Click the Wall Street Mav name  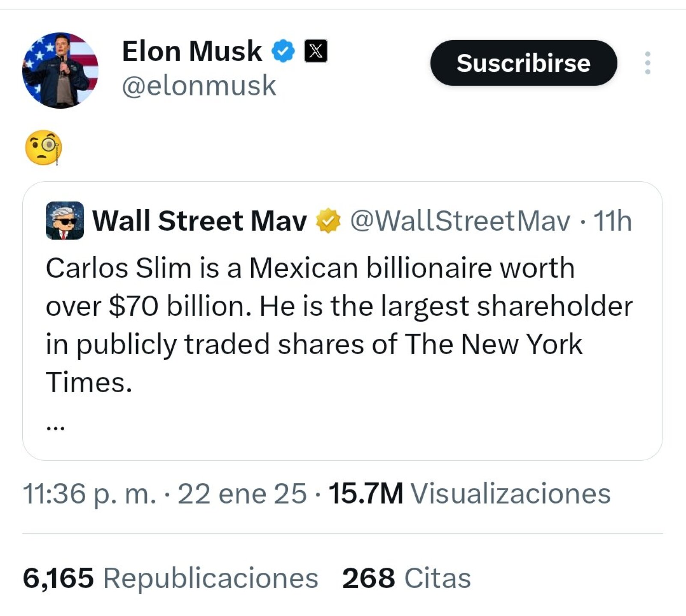coord(199,221)
